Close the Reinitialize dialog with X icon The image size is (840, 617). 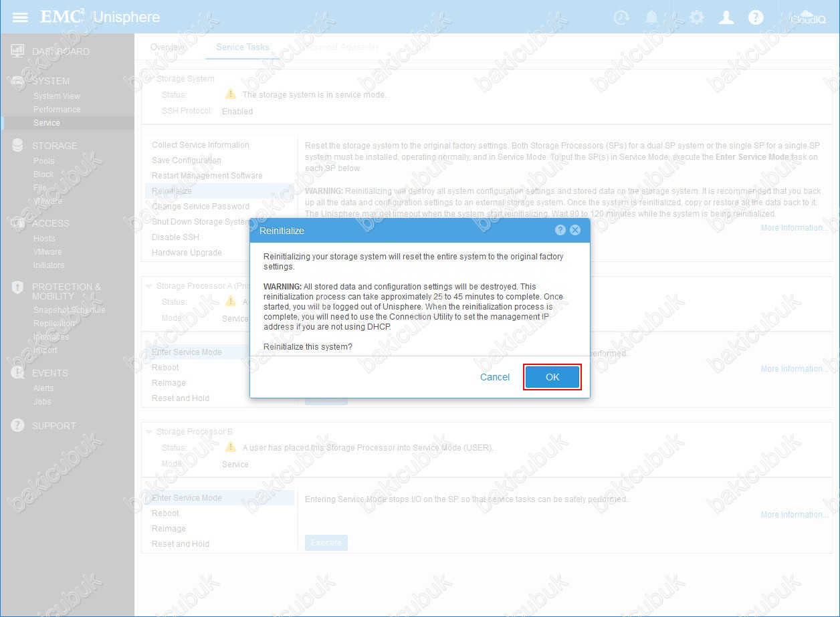pyautogui.click(x=575, y=230)
